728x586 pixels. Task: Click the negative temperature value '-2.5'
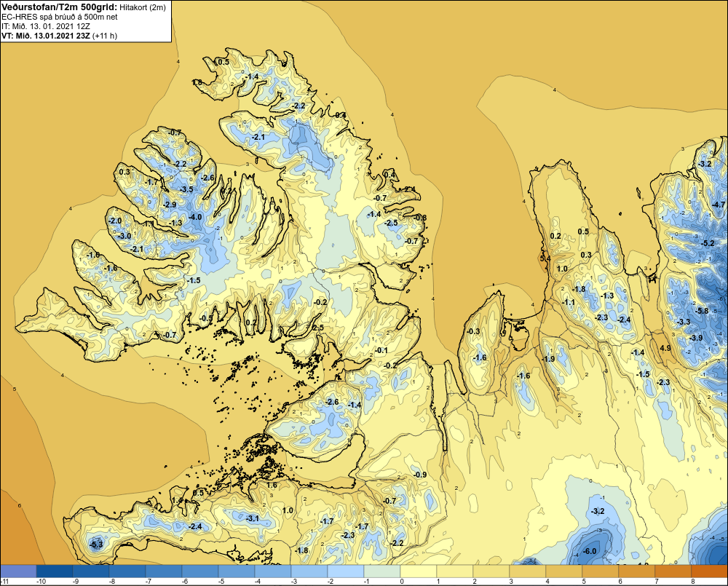point(391,223)
